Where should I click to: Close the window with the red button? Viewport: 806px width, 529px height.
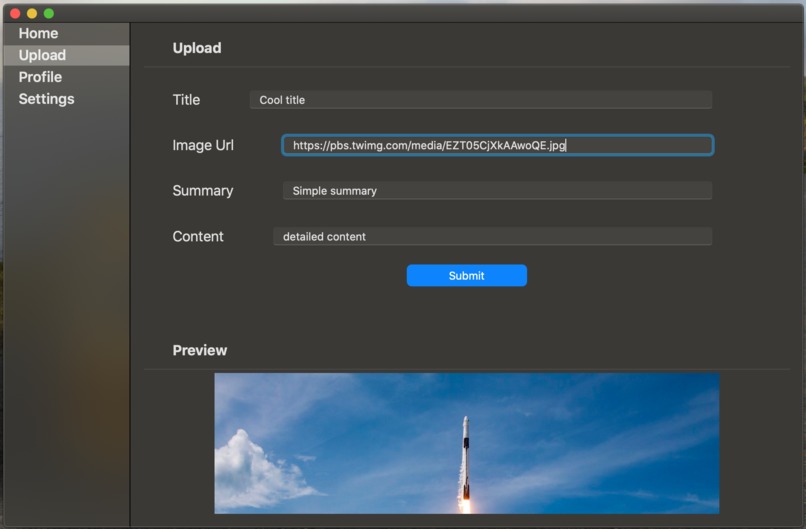pos(15,13)
